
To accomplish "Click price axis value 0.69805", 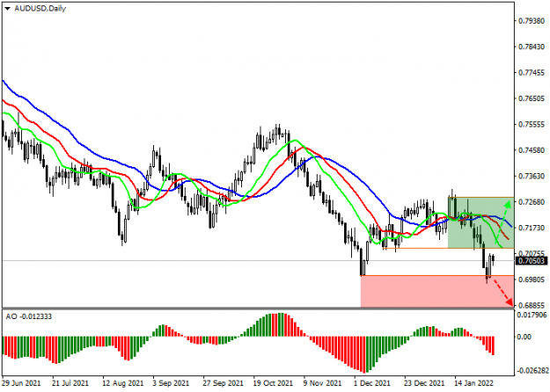I will [532, 279].
